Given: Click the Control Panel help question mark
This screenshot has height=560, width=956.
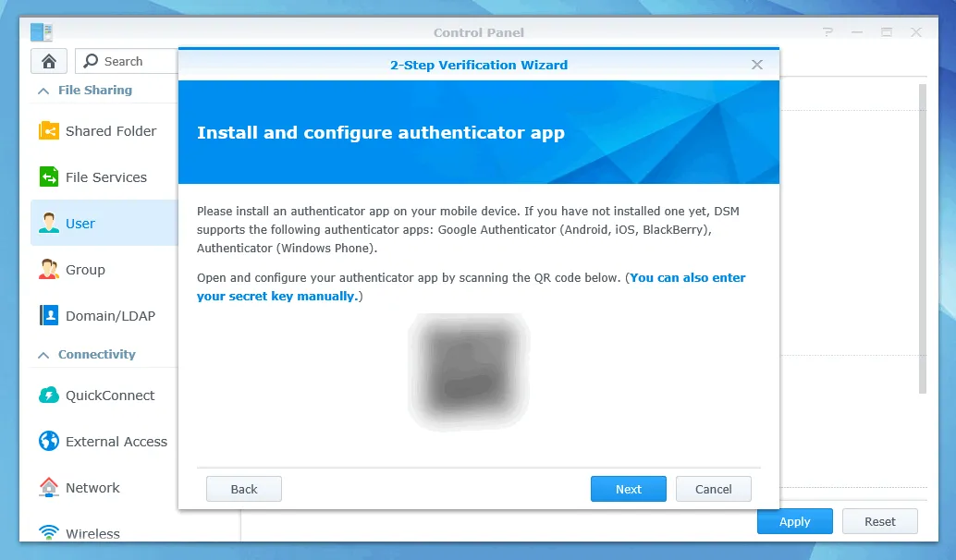Looking at the screenshot, I should pos(827,31).
